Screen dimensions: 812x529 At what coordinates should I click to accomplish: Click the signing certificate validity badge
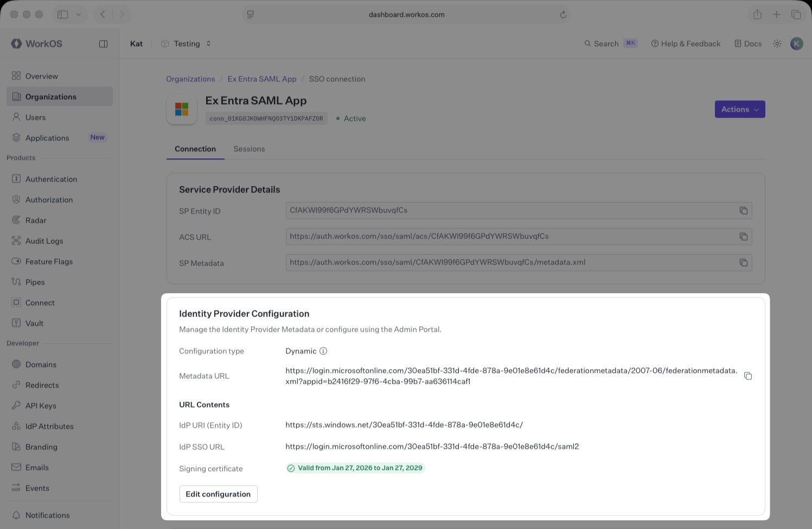point(355,468)
